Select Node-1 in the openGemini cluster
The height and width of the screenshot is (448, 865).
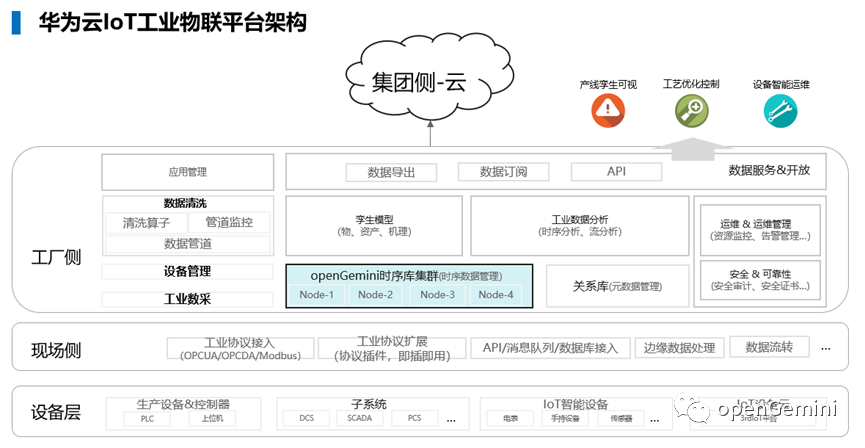[x=317, y=295]
